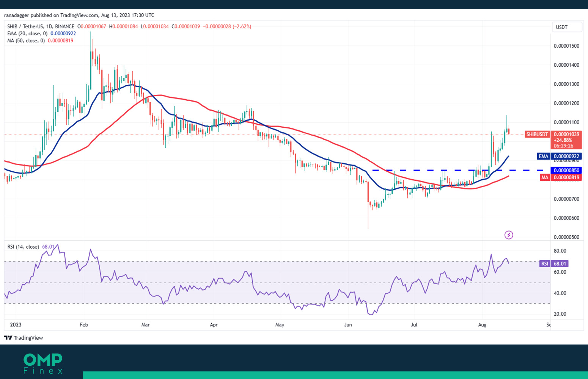The width and height of the screenshot is (588, 379).
Task: Click the Jun label on time axis
Action: coord(348,325)
